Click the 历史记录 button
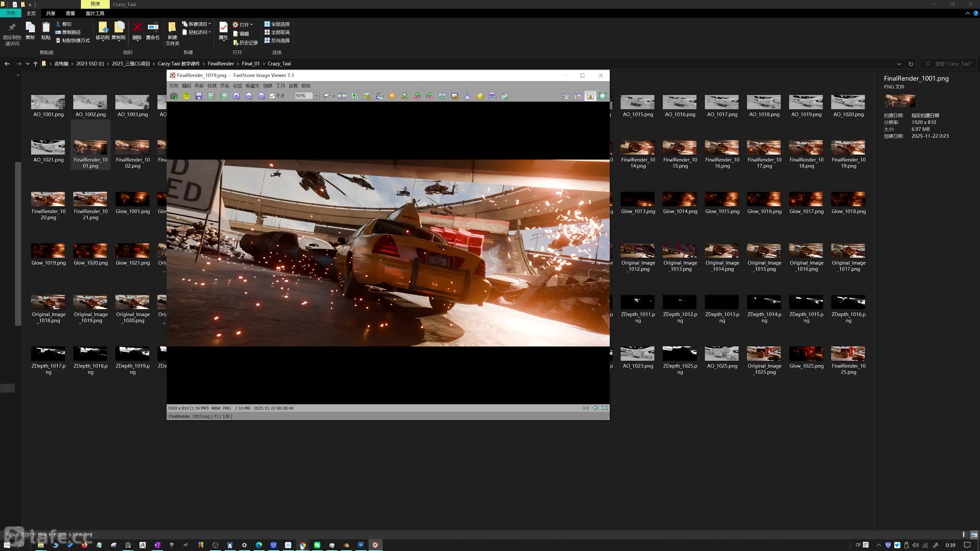 point(246,43)
